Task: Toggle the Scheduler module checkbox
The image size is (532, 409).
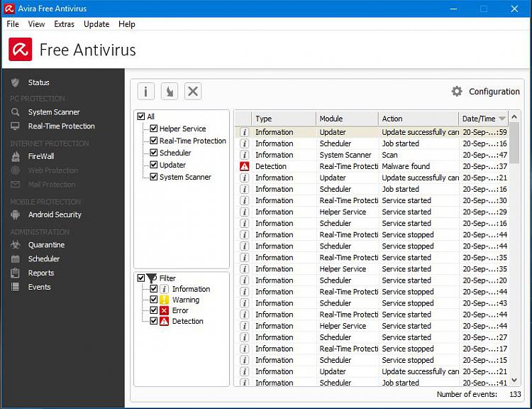Action: pyautogui.click(x=154, y=153)
